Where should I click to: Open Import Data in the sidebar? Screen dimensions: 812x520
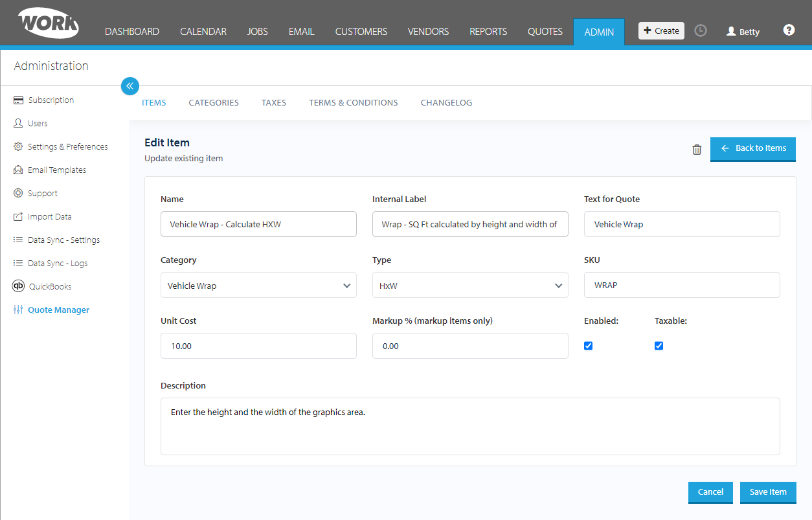coord(50,216)
